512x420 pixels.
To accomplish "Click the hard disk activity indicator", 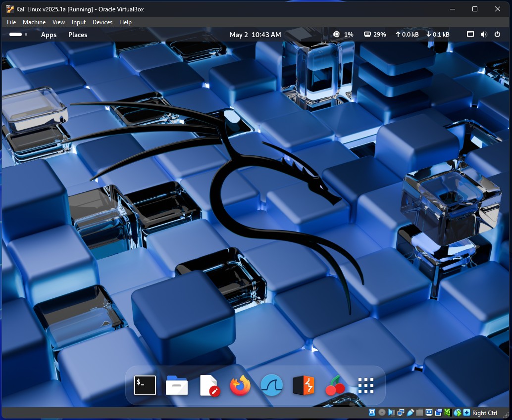I will [372, 413].
